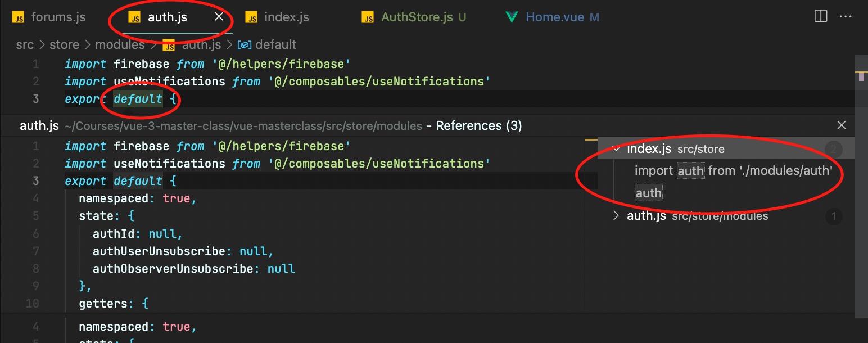Image resolution: width=868 pixels, height=343 pixels.
Task: Collapse the index.js references group
Action: [616, 149]
